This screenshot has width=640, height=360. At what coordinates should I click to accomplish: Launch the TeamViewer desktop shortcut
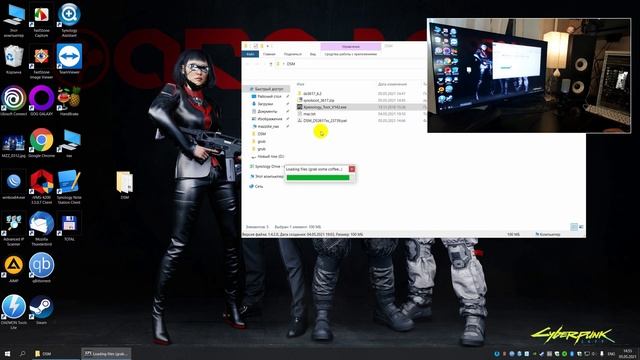(69, 60)
